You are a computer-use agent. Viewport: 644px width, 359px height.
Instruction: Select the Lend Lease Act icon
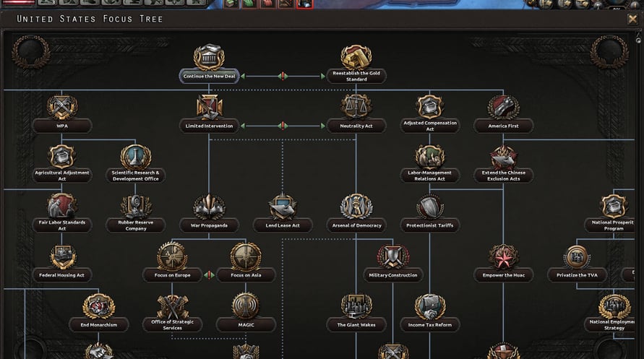point(283,207)
